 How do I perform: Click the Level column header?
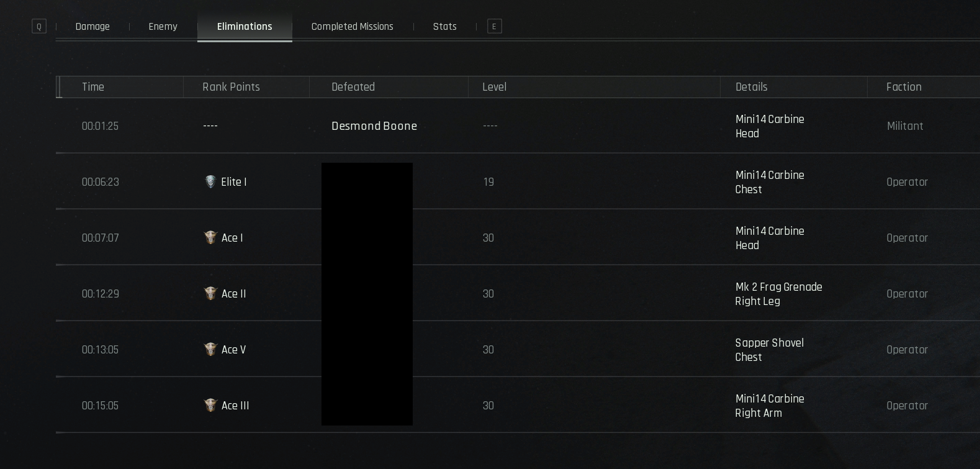click(494, 87)
